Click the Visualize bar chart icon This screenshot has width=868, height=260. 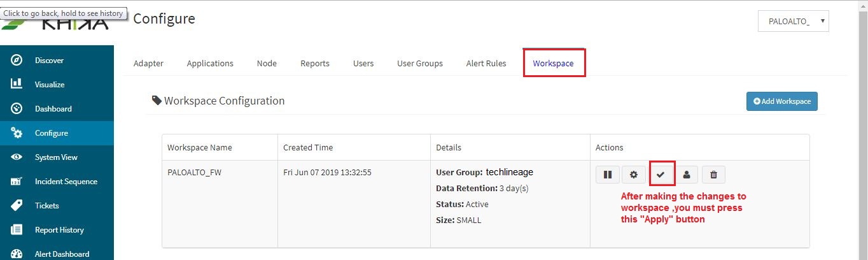(17, 84)
